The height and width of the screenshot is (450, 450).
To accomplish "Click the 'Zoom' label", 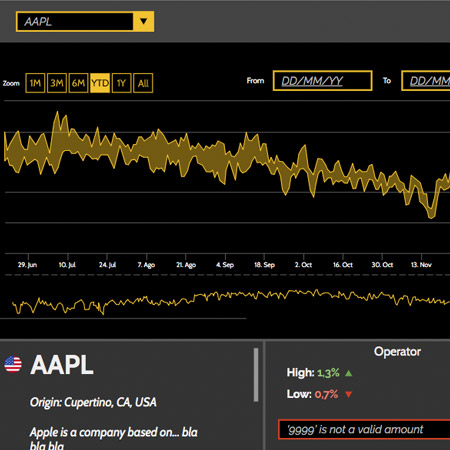I will point(11,83).
